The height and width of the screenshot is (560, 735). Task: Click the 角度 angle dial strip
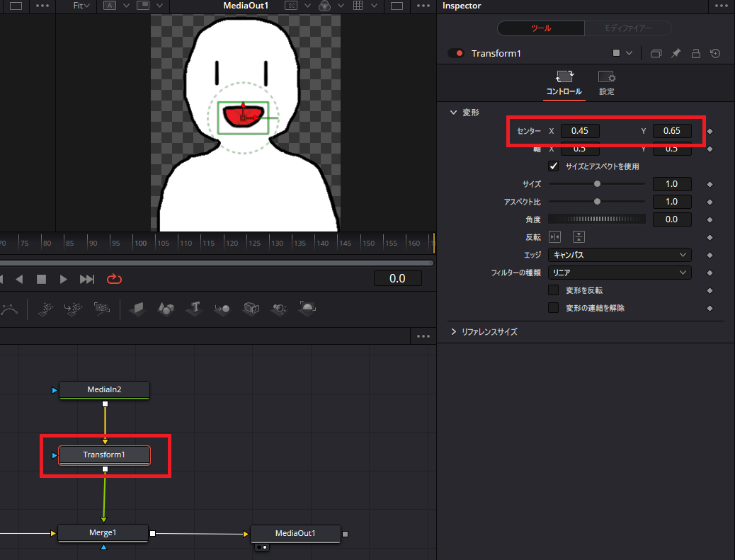(597, 219)
